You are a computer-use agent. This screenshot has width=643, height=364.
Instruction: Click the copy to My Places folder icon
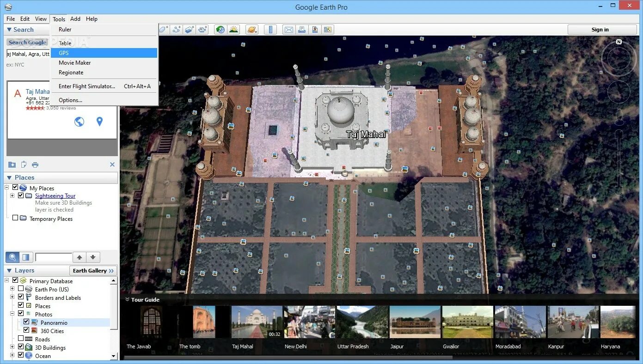click(x=12, y=164)
